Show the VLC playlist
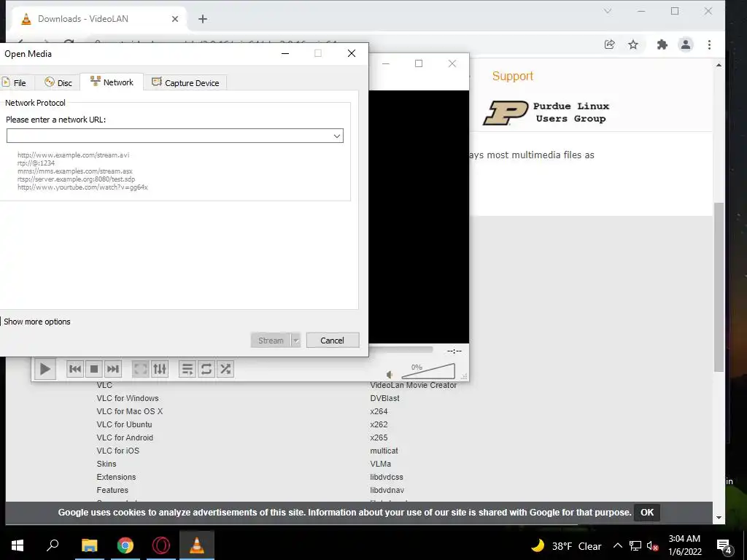Image resolution: width=747 pixels, height=560 pixels. click(187, 369)
